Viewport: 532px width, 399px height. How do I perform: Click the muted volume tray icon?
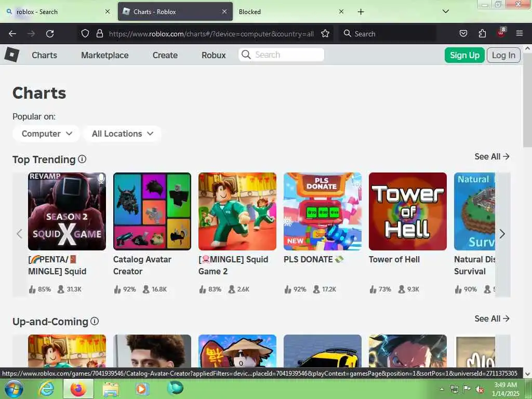point(480,390)
